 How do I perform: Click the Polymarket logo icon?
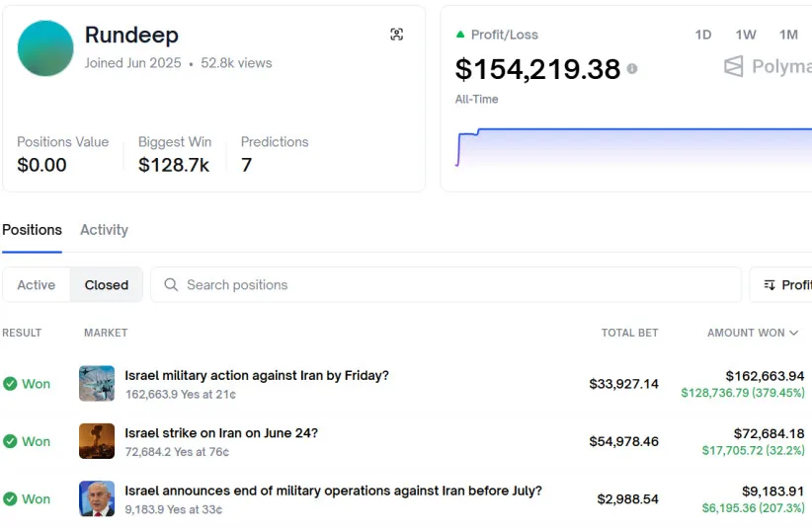pos(733,67)
